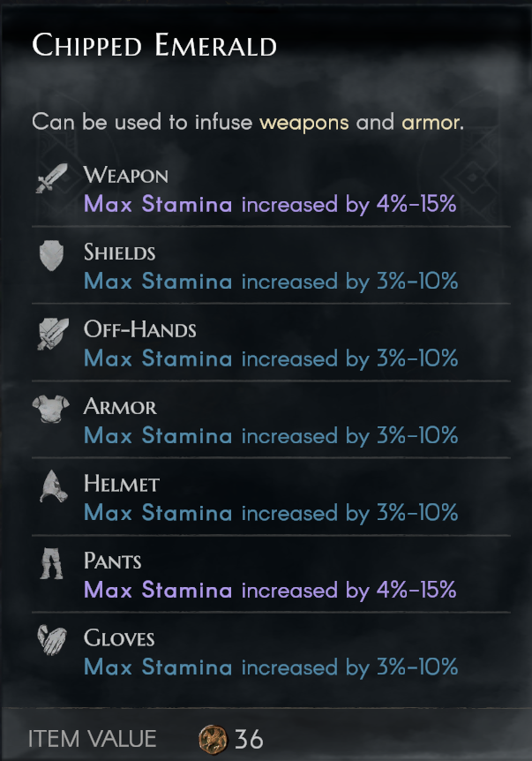Click the Off-Hands icon
Image resolution: width=532 pixels, height=761 pixels.
[52, 332]
